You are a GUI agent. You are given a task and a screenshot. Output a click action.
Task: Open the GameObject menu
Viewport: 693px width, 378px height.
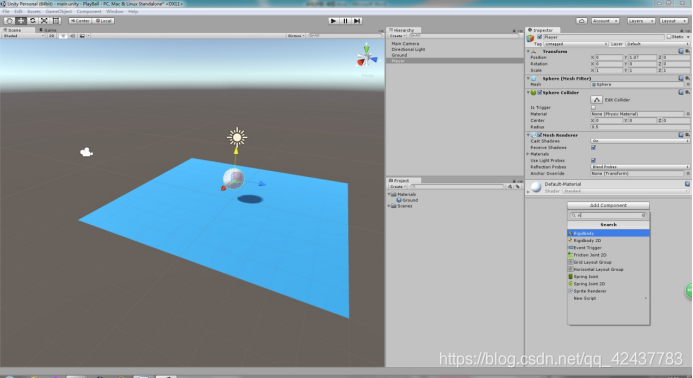click(x=58, y=11)
